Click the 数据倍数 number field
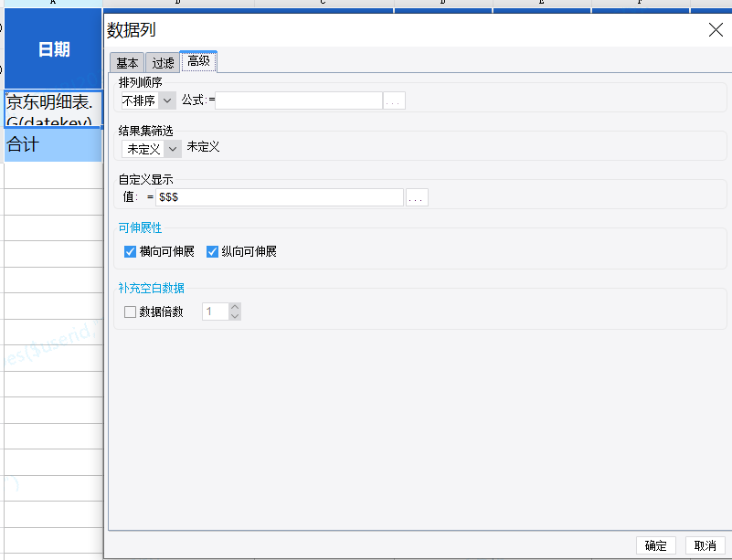 point(216,312)
